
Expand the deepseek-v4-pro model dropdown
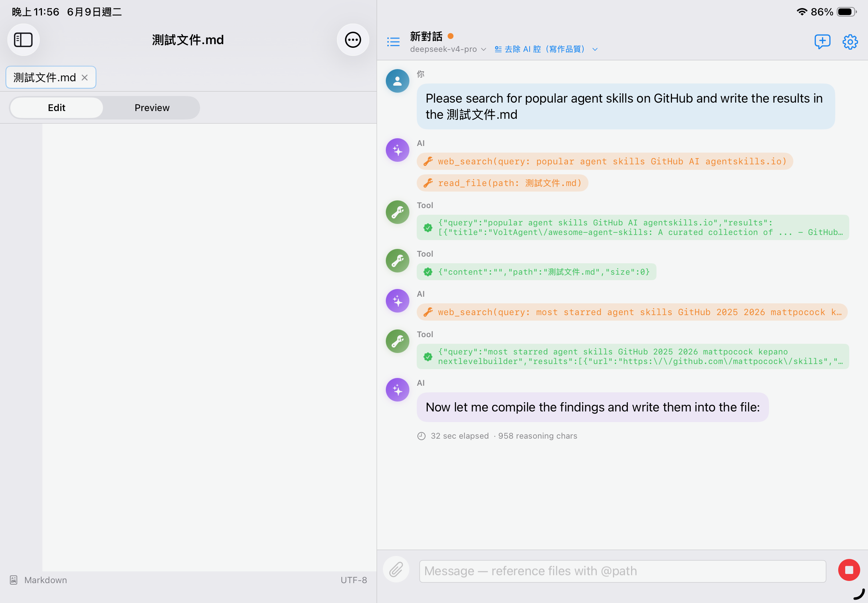click(448, 49)
